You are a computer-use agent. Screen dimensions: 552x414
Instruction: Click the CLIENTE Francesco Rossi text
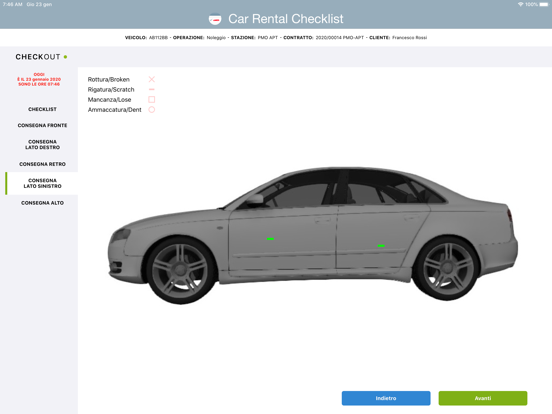[398, 38]
